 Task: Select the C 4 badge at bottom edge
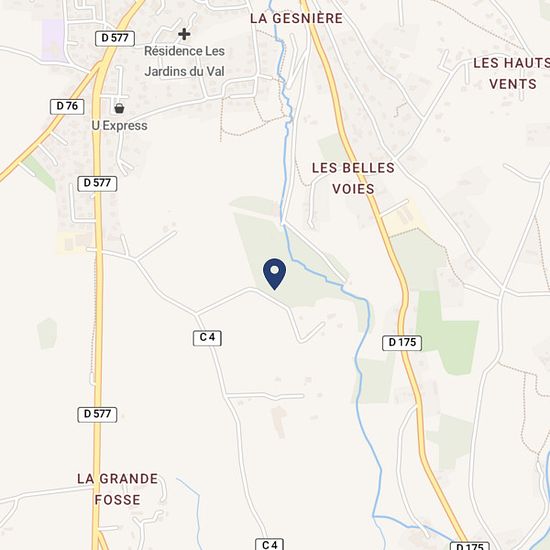point(269,544)
